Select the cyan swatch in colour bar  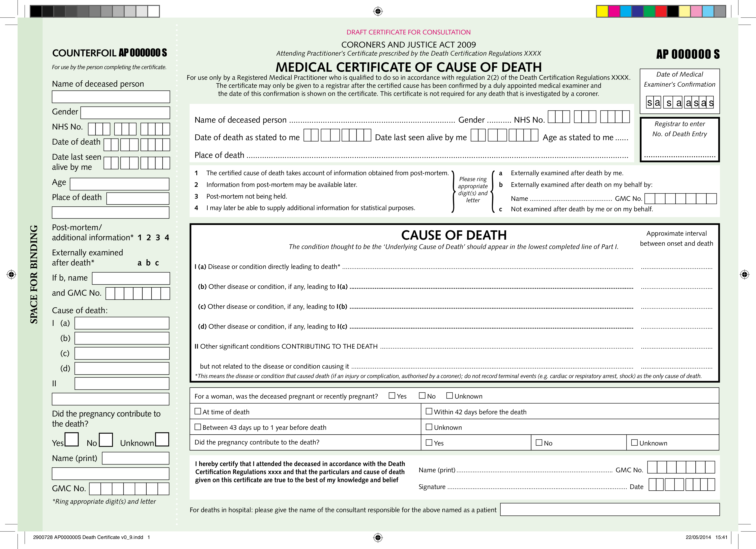point(626,11)
